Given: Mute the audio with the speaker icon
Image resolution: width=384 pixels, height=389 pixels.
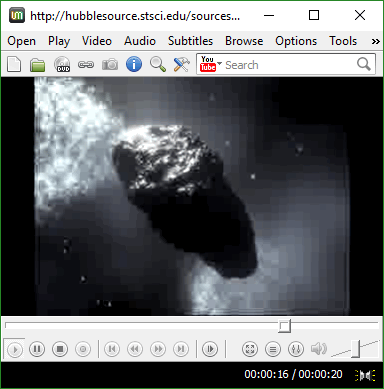Looking at the screenshot, I should pos(319,349).
